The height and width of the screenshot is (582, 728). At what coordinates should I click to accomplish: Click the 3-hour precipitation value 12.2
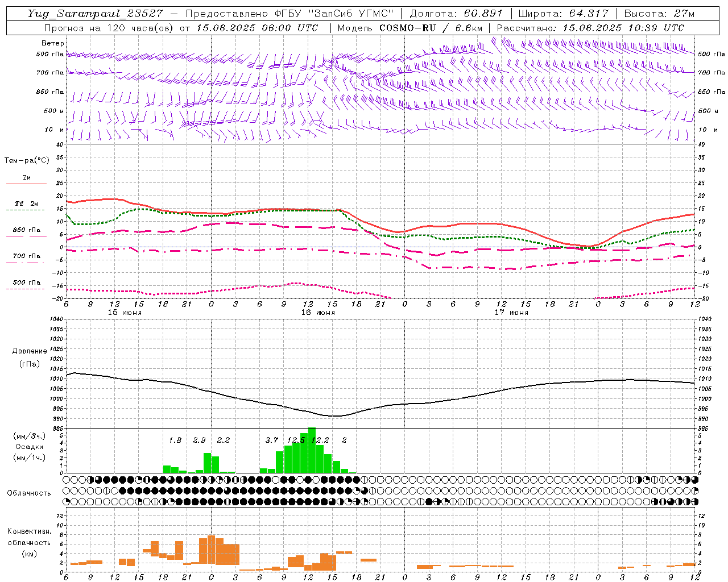[x=320, y=440]
